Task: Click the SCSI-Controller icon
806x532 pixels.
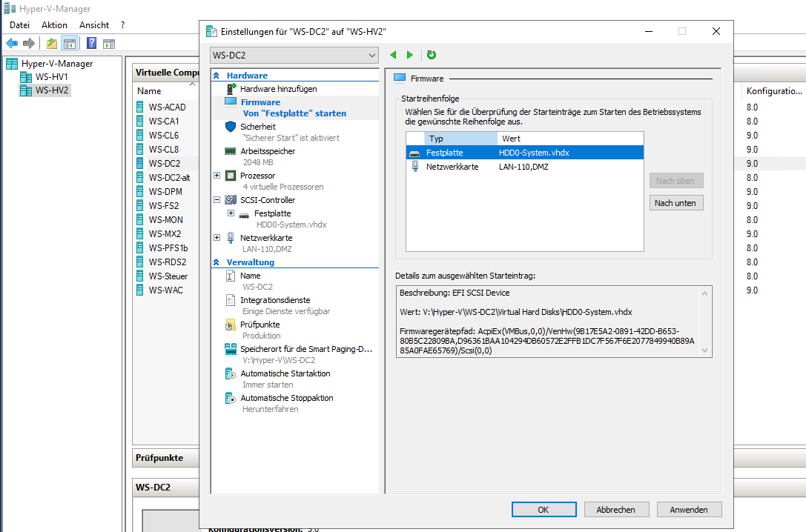Action: click(231, 200)
